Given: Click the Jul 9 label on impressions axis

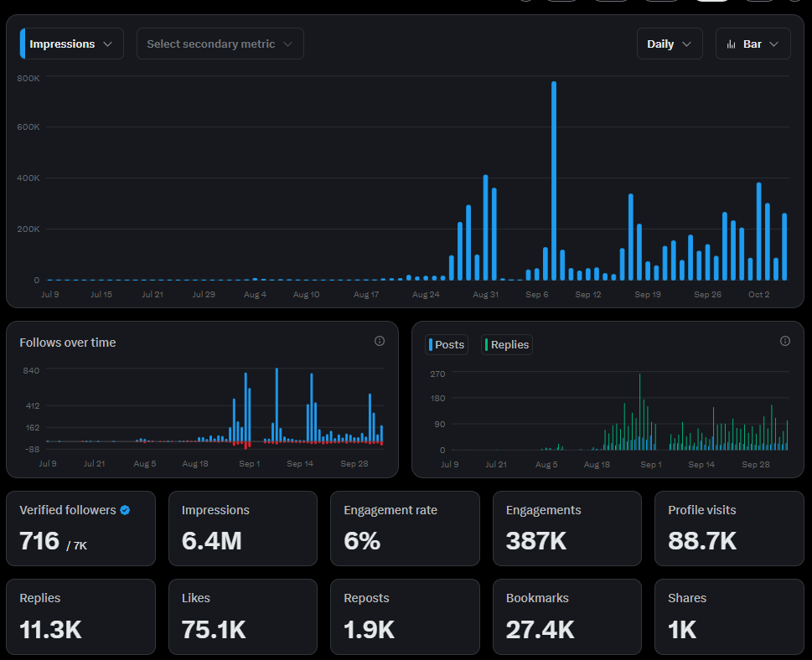Looking at the screenshot, I should pyautogui.click(x=50, y=295).
